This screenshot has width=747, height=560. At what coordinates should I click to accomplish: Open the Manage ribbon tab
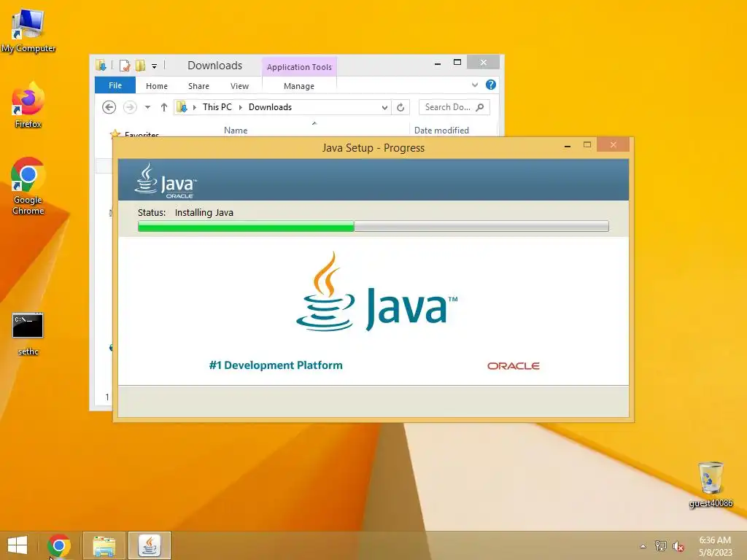(298, 86)
